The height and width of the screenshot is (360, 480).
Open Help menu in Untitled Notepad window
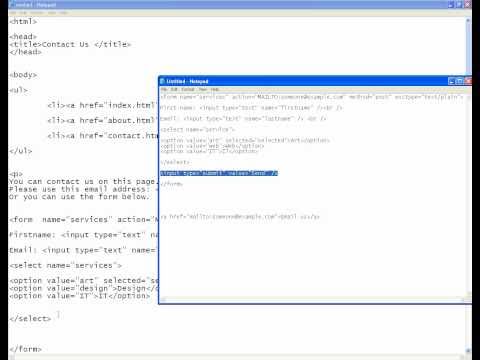click(x=215, y=90)
